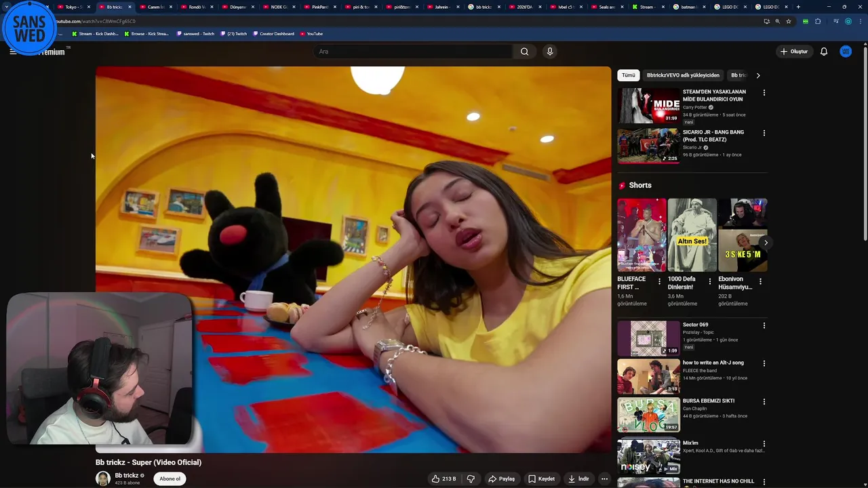Focus the Ara search field
Viewport: 868px width, 488px height.
tap(413, 52)
